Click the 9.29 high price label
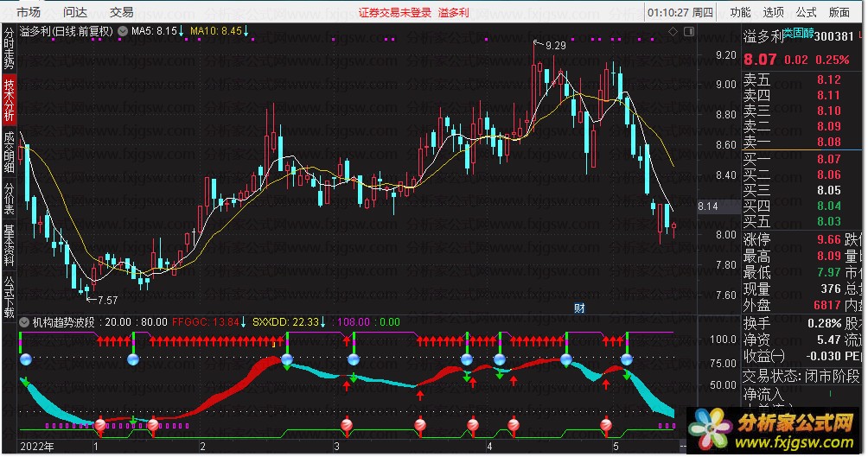Viewport: 868px width, 457px height. 556,46
